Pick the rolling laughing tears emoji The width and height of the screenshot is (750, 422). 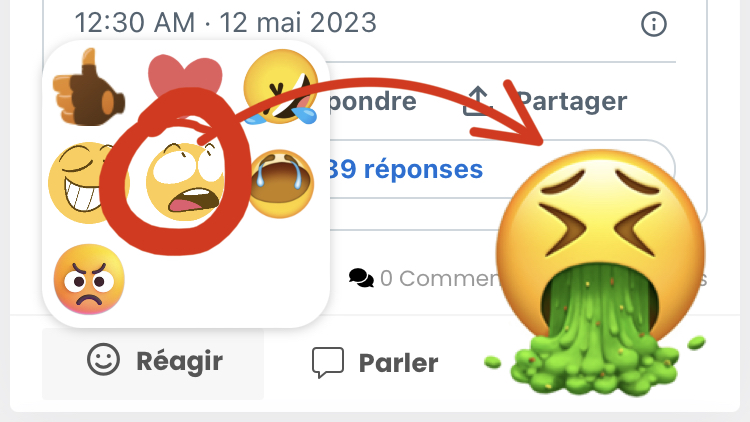(281, 87)
